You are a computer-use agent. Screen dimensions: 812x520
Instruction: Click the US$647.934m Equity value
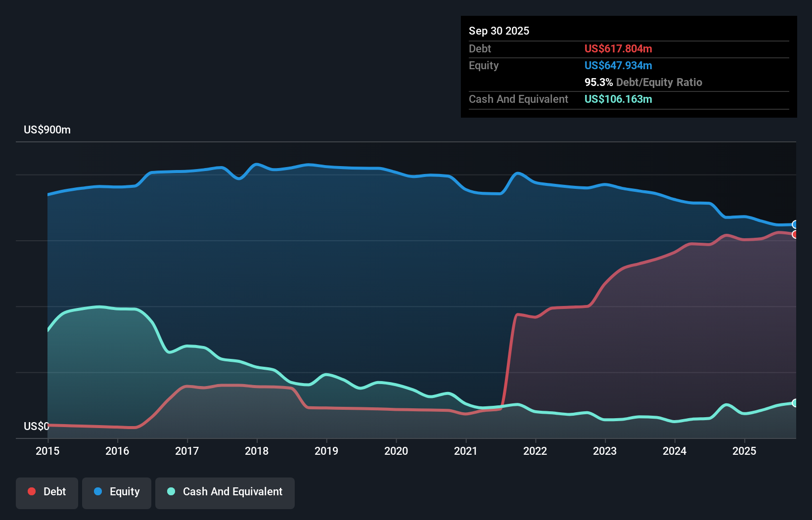click(x=618, y=65)
